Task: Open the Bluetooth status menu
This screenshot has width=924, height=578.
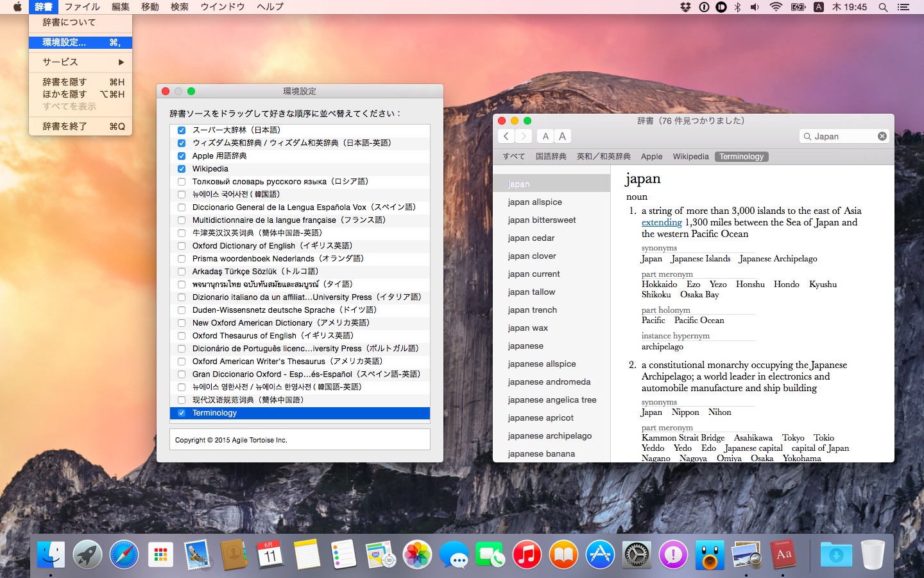Action: (x=737, y=7)
